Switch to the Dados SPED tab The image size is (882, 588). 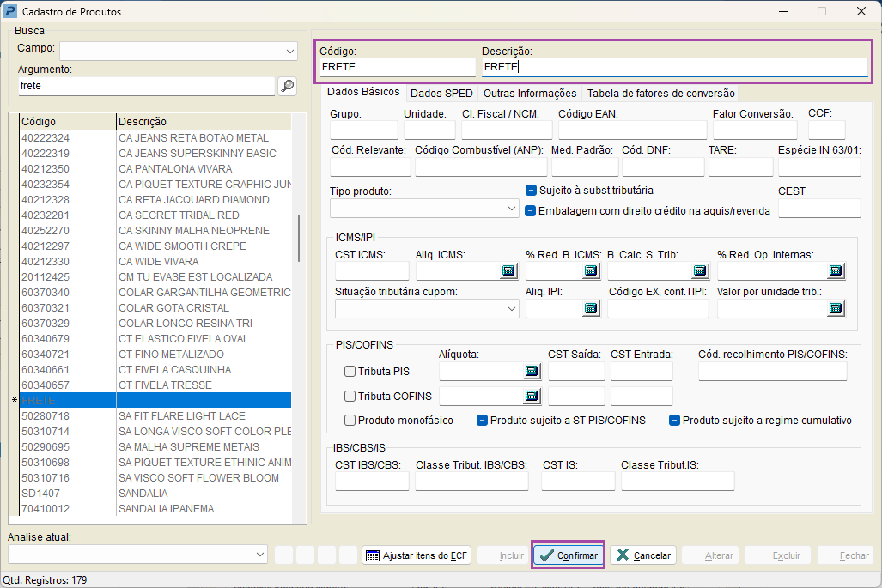441,94
